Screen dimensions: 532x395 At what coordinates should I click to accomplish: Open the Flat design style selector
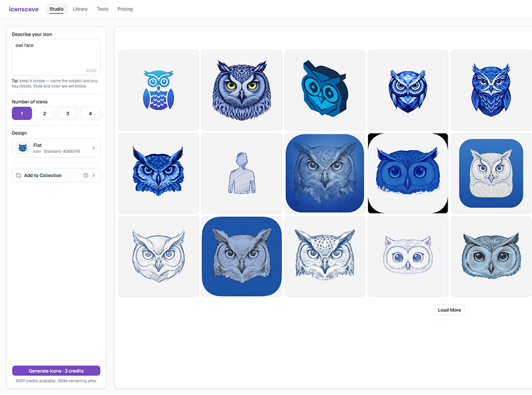coord(57,148)
